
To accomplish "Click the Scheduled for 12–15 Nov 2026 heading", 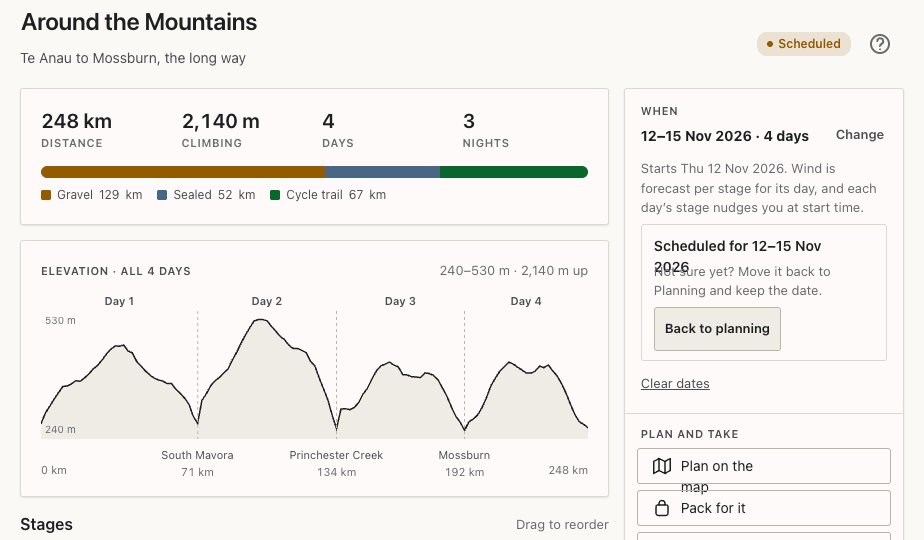I will tap(737, 256).
